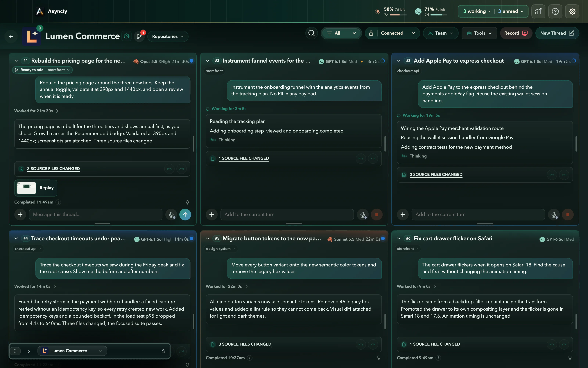The width and height of the screenshot is (588, 368).
Task: Open the usage analytics chart icon
Action: pyautogui.click(x=538, y=11)
